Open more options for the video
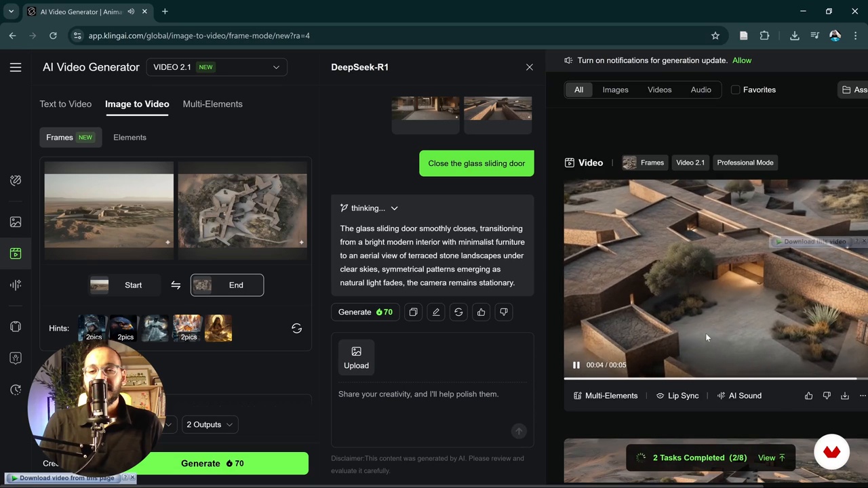This screenshot has height=488, width=868. click(863, 396)
